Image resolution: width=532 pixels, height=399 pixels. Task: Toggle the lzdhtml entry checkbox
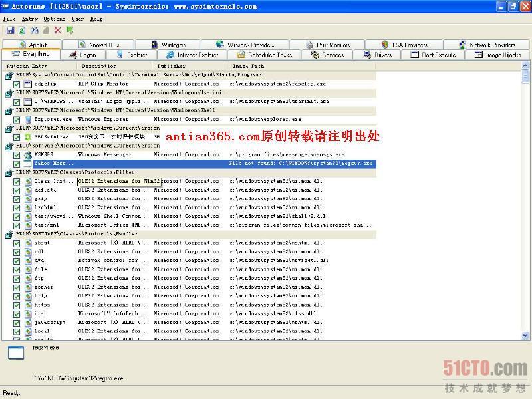click(16, 207)
